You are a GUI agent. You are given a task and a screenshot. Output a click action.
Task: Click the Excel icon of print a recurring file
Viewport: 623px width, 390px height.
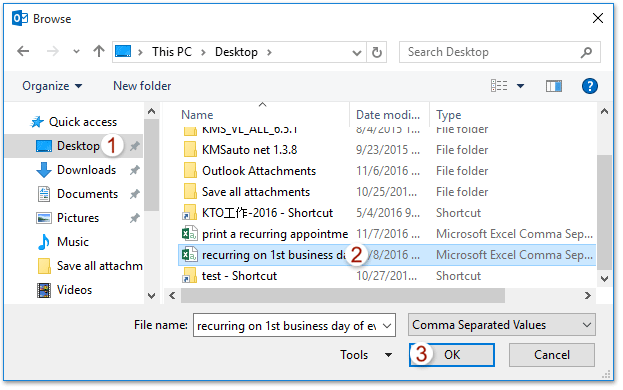point(190,234)
